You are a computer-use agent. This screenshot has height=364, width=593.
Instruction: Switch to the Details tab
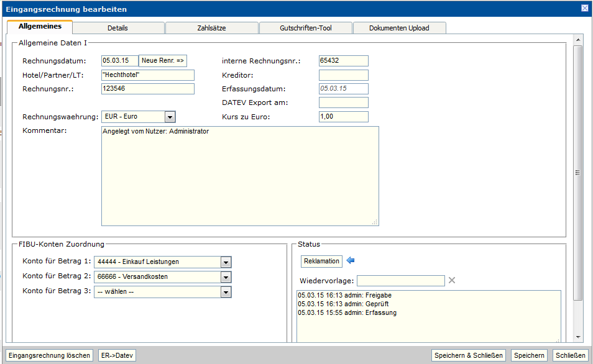(x=117, y=28)
